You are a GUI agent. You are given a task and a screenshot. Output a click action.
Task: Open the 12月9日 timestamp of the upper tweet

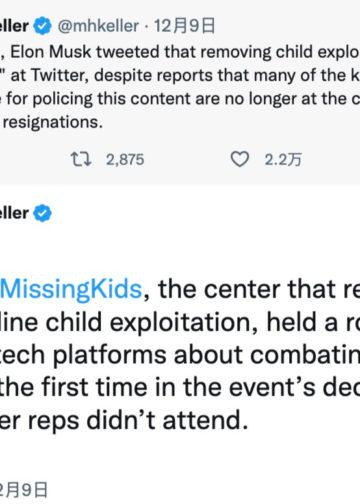pyautogui.click(x=184, y=26)
